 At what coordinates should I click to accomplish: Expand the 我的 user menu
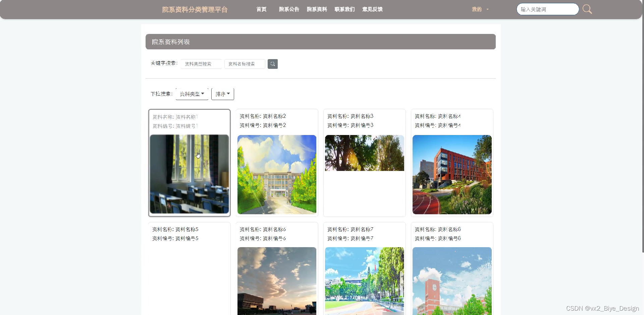click(480, 9)
